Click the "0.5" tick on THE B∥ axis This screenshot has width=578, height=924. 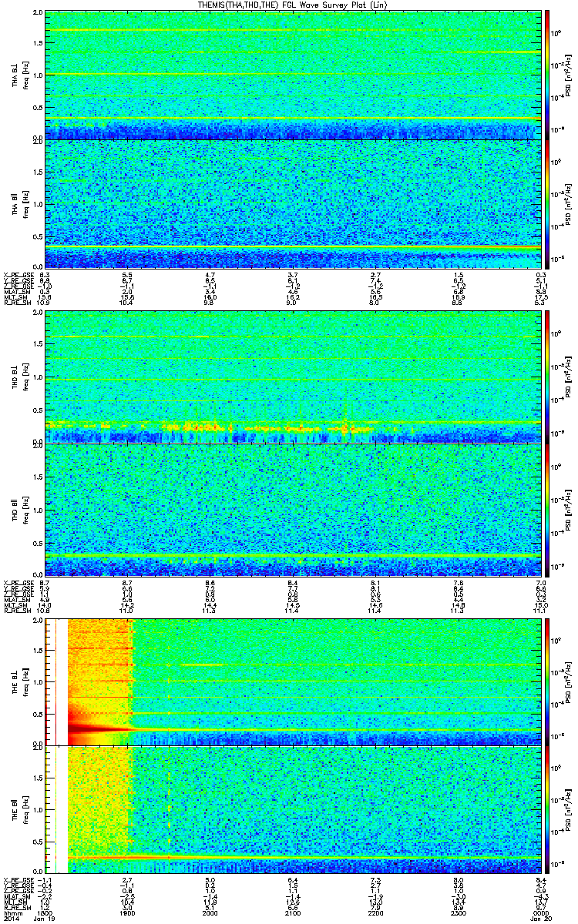(36, 841)
